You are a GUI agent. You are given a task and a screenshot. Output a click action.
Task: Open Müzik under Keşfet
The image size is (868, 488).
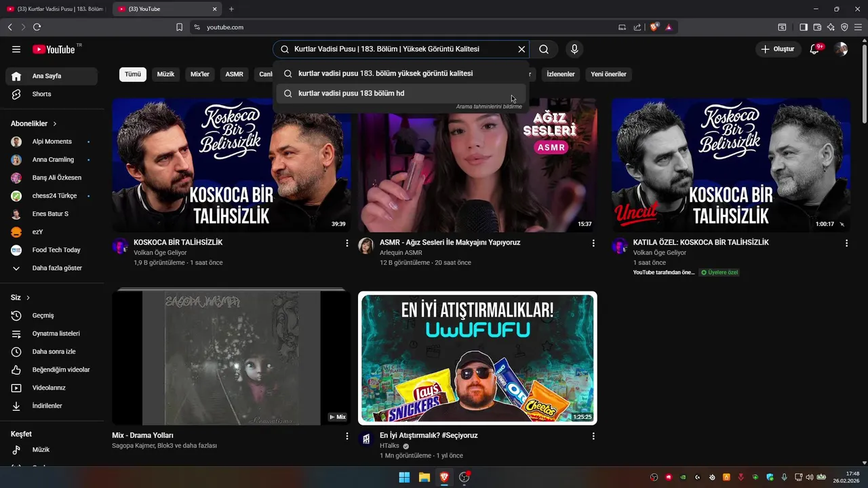coord(52,450)
